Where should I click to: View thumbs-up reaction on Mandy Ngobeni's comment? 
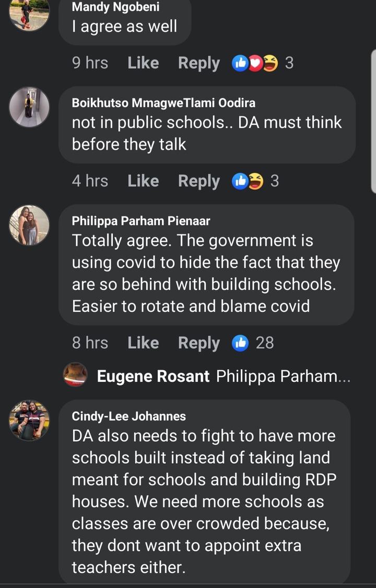tap(240, 63)
